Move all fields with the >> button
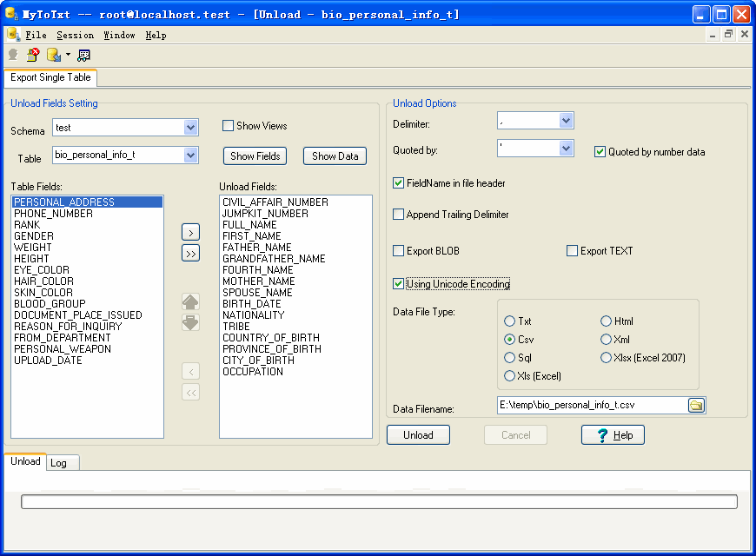 (190, 254)
